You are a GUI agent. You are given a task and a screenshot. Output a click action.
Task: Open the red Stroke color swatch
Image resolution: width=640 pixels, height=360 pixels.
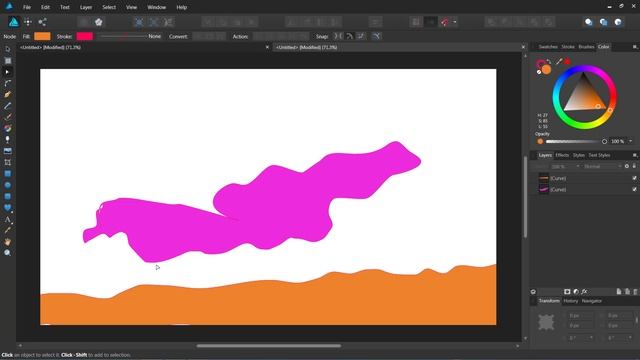coord(84,36)
